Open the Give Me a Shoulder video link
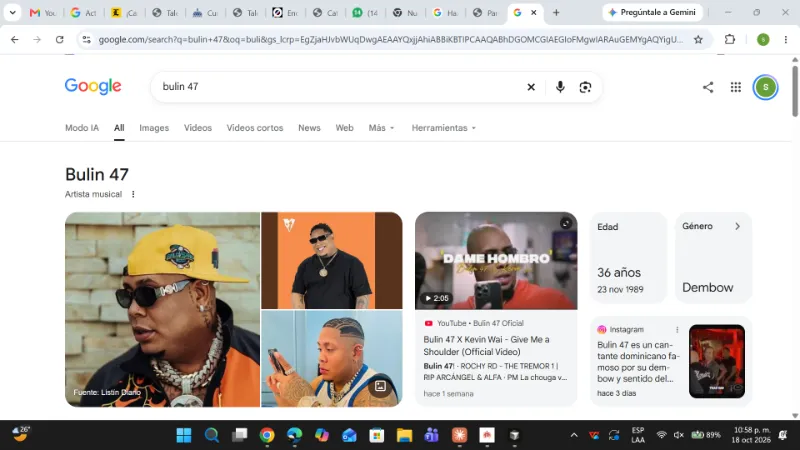 [x=486, y=345]
